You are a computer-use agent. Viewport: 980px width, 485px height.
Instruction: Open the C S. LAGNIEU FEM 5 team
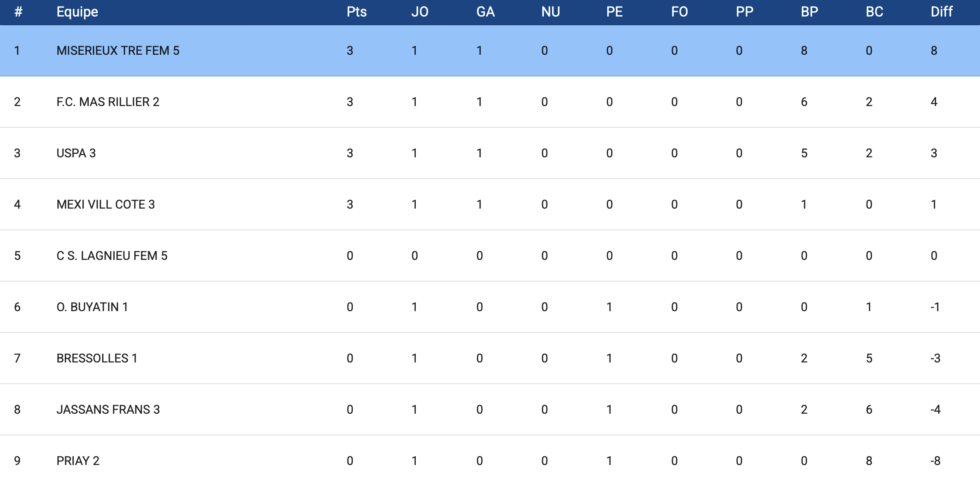[x=112, y=256]
